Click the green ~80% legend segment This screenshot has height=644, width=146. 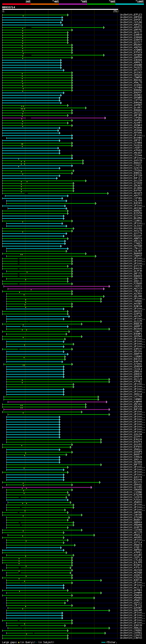(x=101, y=4)
